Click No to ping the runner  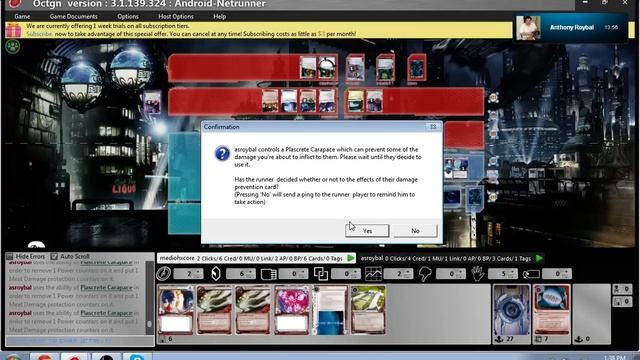point(415,231)
